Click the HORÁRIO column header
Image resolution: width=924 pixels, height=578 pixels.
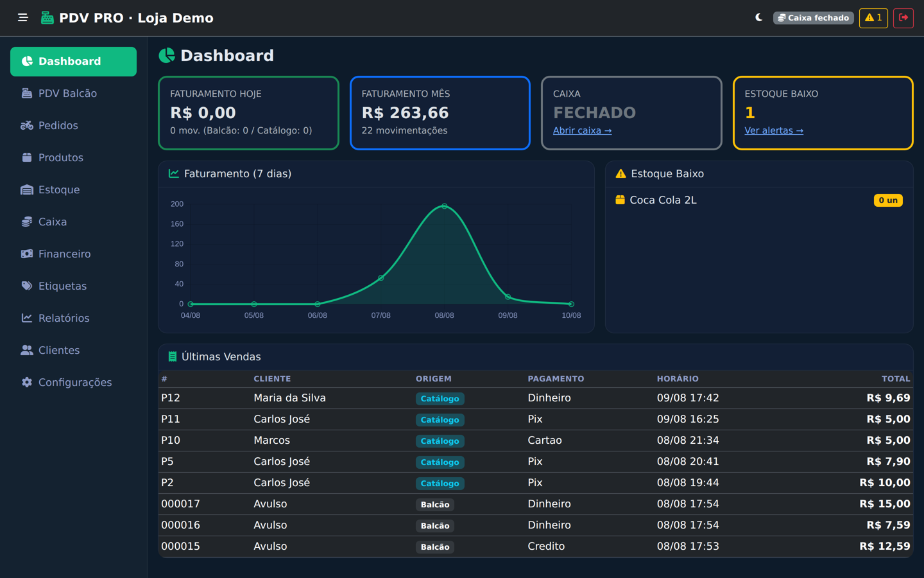click(x=678, y=379)
